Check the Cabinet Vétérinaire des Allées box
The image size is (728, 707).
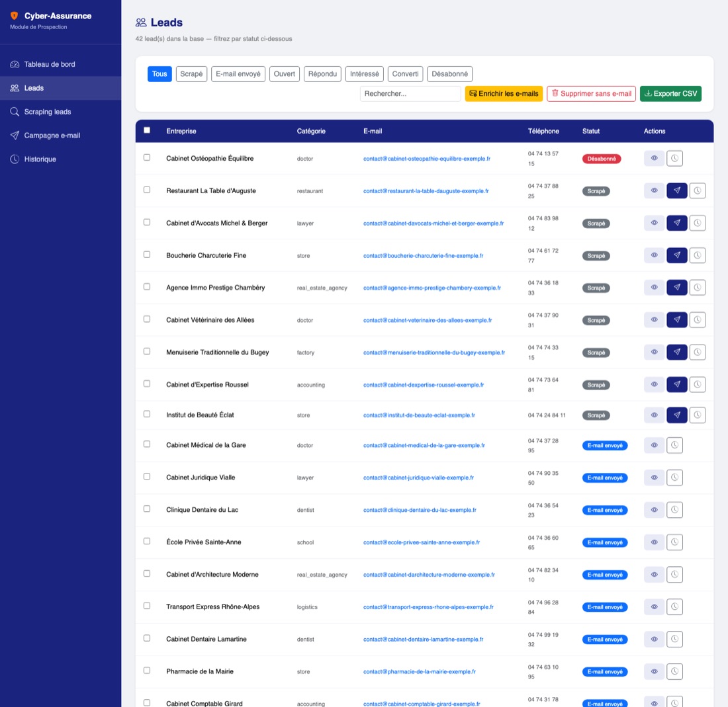[x=147, y=319]
